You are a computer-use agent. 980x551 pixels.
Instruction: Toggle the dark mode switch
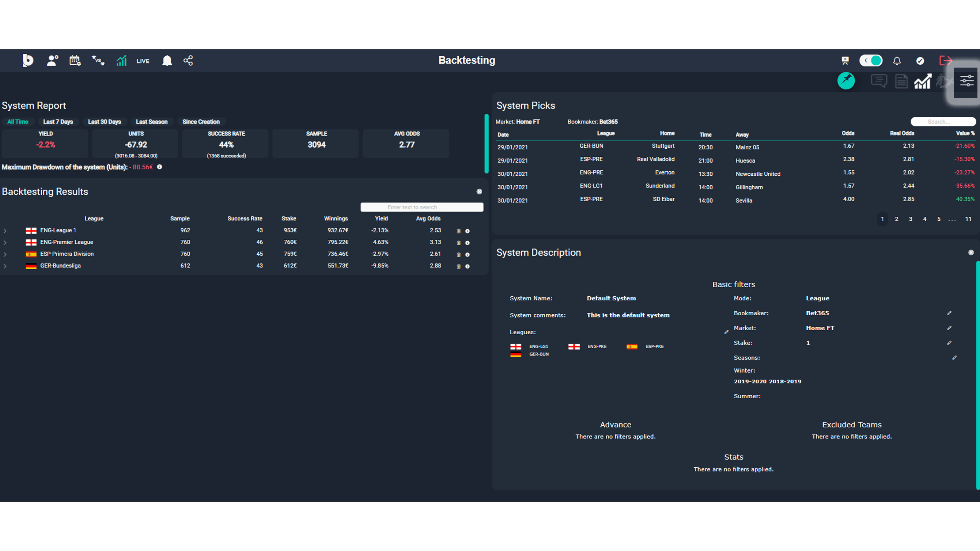871,60
